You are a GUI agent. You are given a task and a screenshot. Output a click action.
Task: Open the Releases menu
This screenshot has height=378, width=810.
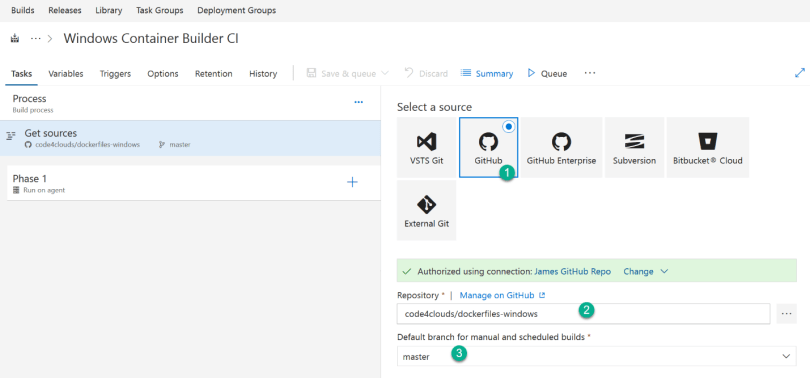65,10
